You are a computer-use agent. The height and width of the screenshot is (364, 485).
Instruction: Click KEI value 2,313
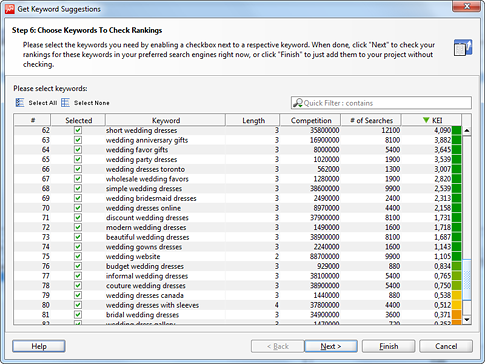coord(442,198)
